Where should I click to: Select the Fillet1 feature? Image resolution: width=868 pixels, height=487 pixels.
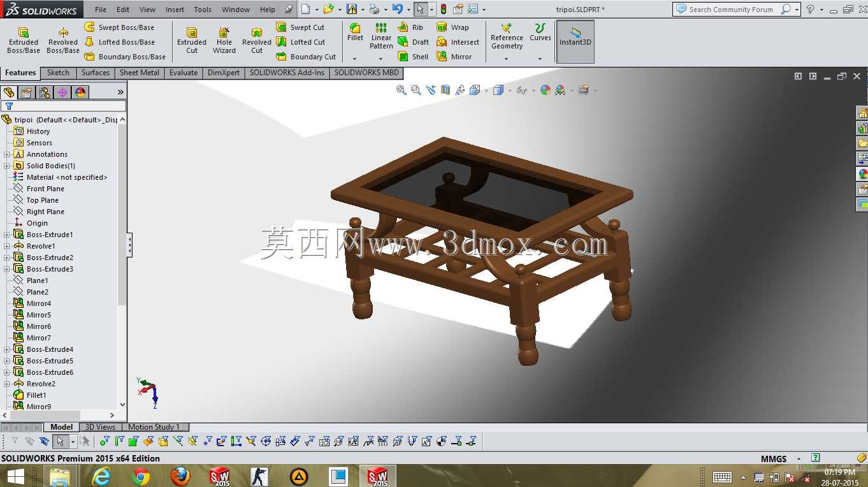(36, 395)
